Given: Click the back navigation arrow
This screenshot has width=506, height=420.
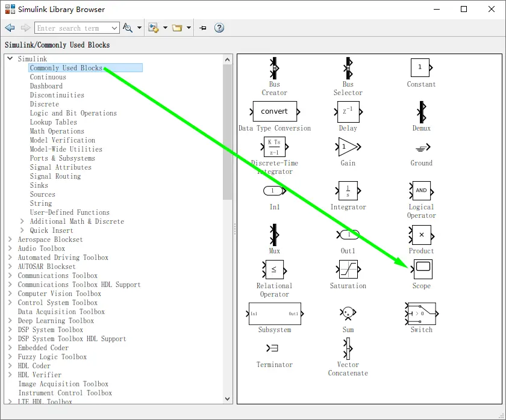Looking at the screenshot, I should coord(10,28).
